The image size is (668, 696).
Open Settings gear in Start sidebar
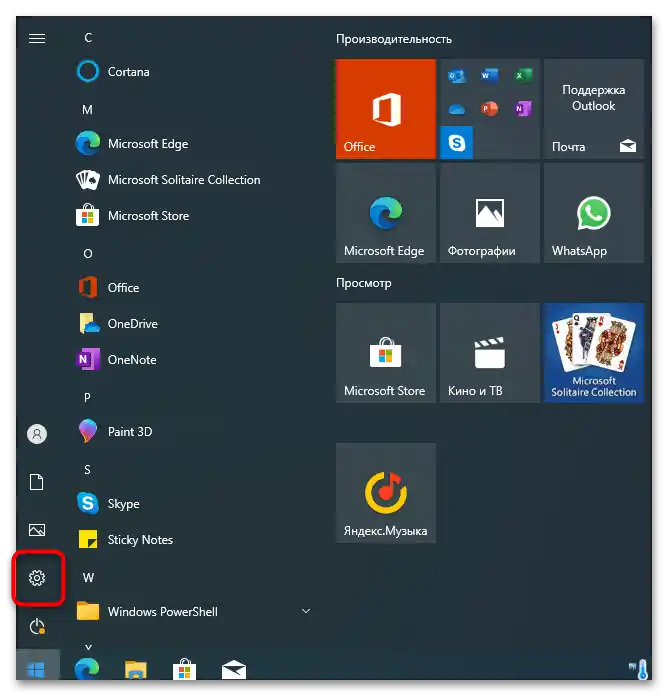click(x=37, y=577)
